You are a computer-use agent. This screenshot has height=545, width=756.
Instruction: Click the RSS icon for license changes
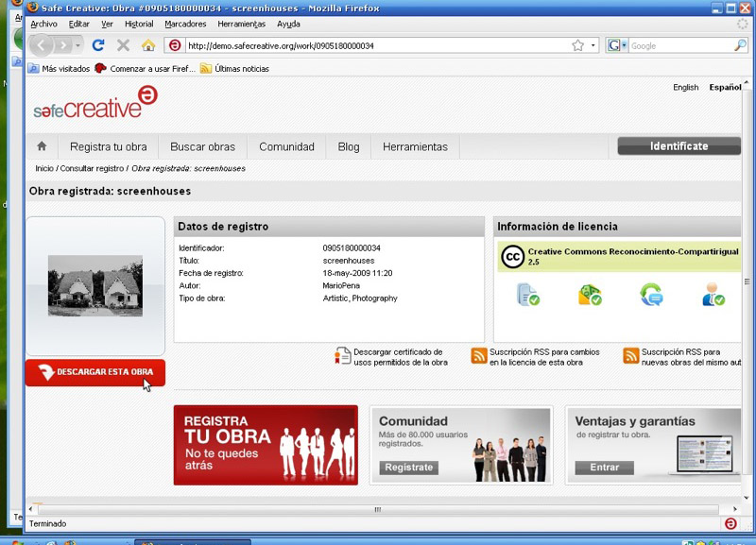click(479, 356)
